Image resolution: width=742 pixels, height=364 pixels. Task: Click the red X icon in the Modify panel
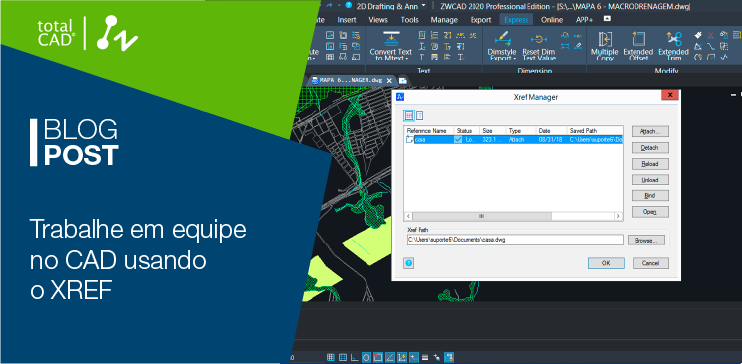pos(711,35)
